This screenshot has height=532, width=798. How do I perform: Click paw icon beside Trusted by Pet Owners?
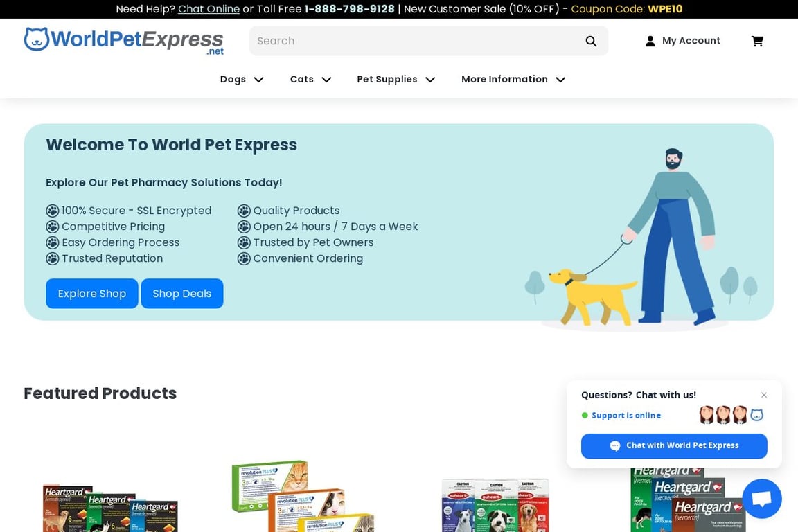click(x=245, y=243)
